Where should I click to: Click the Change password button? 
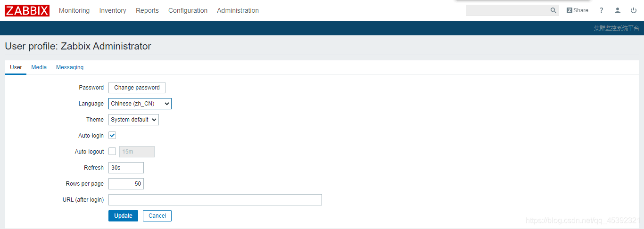tap(137, 88)
